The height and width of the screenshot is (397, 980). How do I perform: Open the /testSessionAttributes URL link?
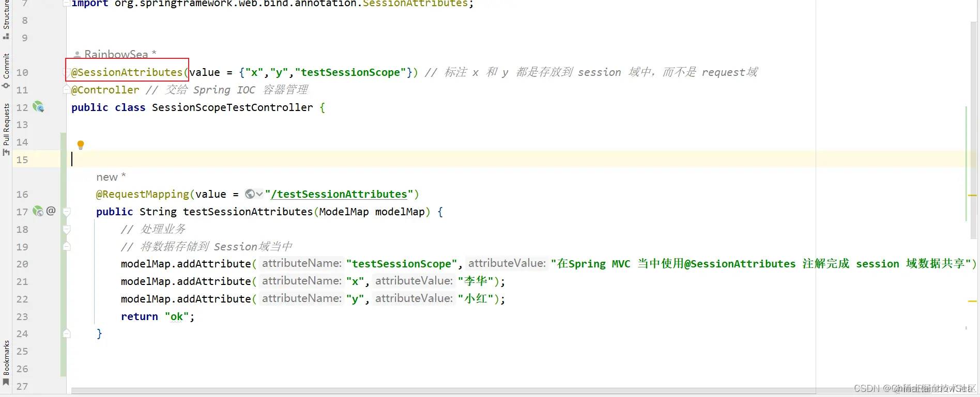(x=339, y=194)
